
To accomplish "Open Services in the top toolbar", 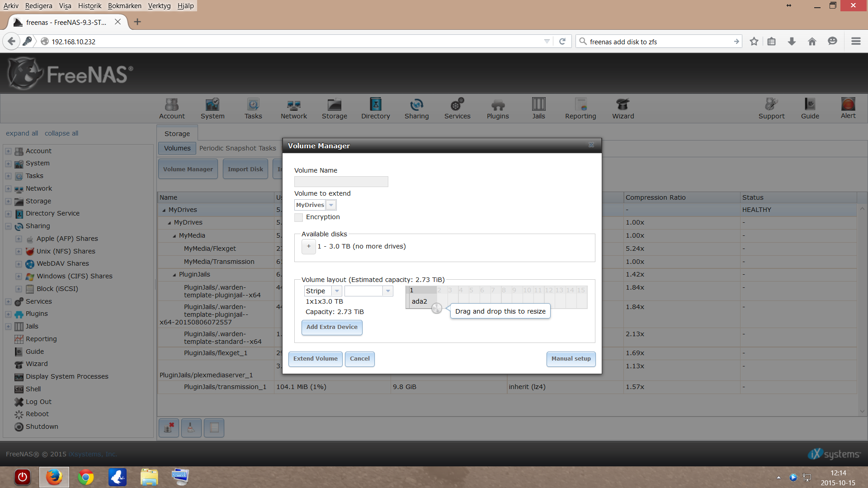I will 458,109.
